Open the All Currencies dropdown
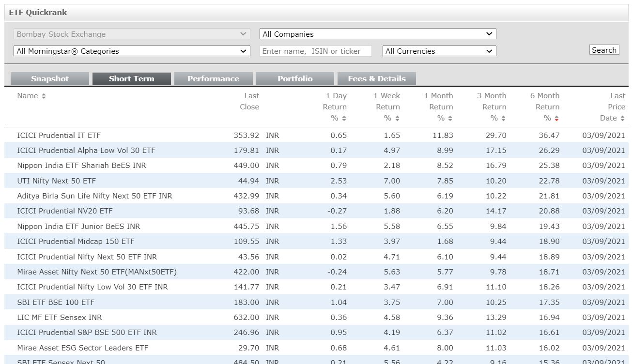Screen dimensions: 632x364 439,51
